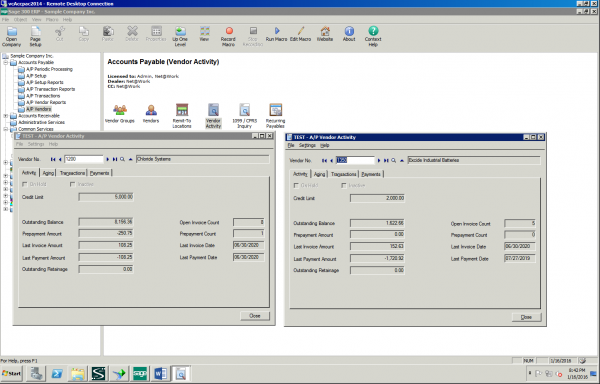Open the Vendor Groups icon
This screenshot has width=600, height=384.
coord(120,113)
